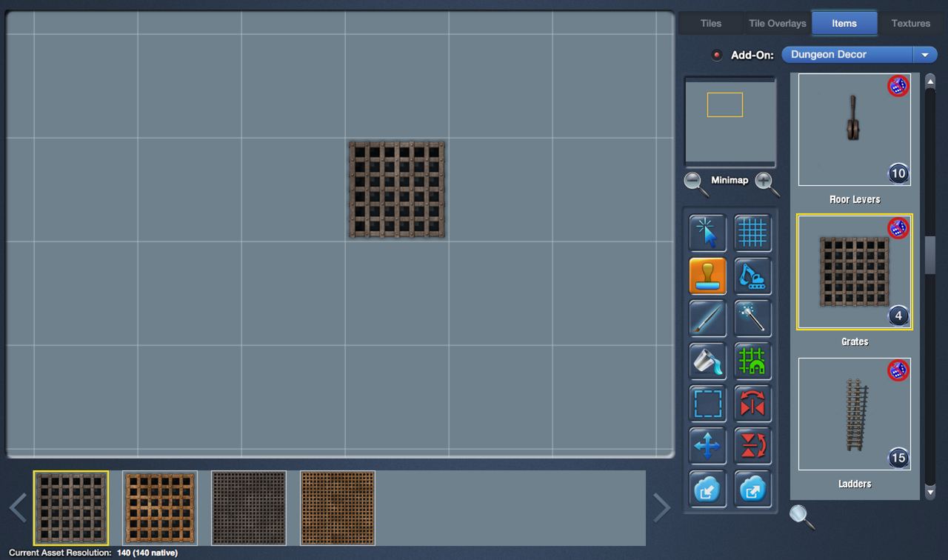This screenshot has width=948, height=560.
Task: Click dice badge on Grates item
Action: click(x=898, y=228)
